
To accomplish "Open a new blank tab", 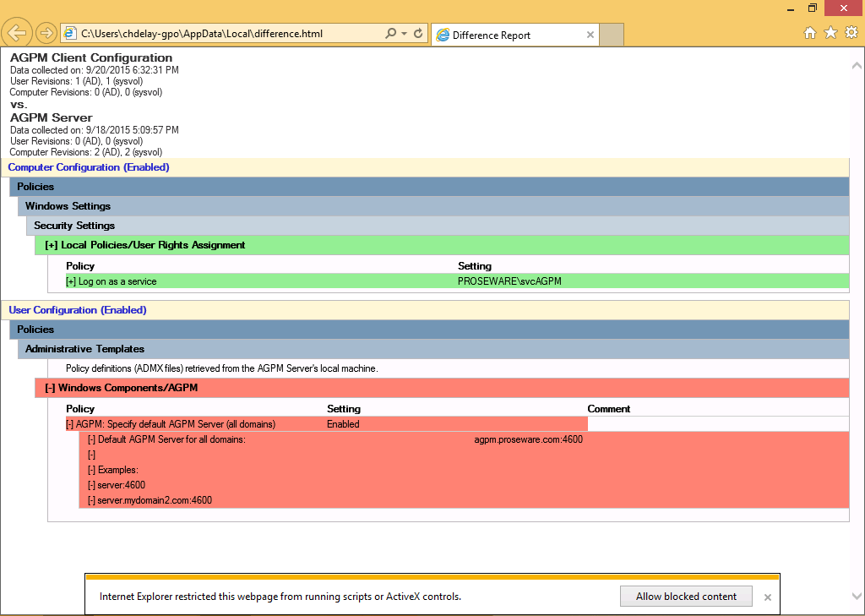I will click(612, 35).
